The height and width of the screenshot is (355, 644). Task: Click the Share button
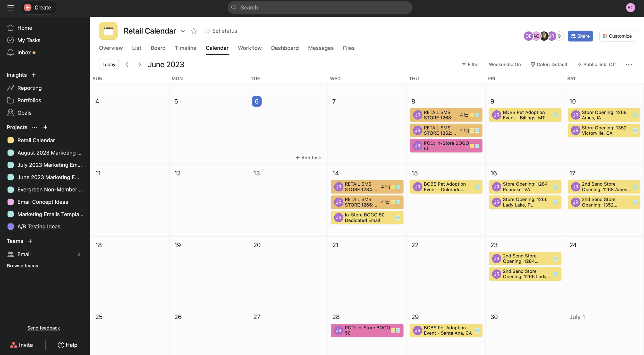point(580,36)
